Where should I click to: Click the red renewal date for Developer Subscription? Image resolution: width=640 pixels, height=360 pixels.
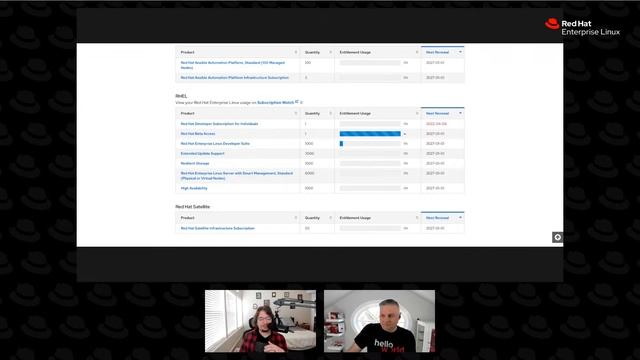coord(436,124)
